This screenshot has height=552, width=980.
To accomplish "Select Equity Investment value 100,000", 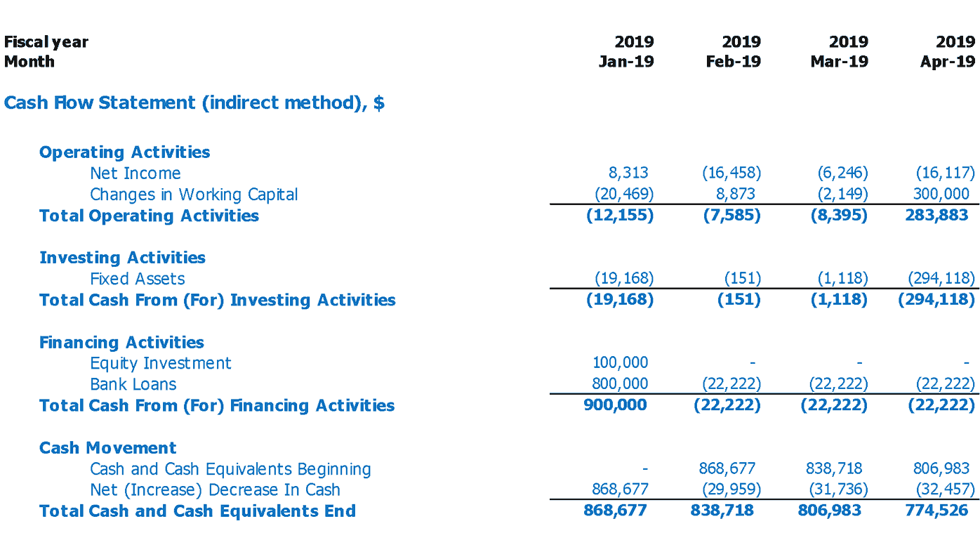I will pyautogui.click(x=620, y=363).
